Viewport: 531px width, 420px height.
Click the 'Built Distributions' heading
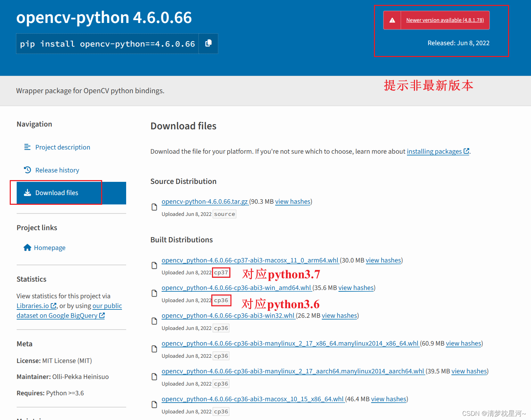[181, 240]
